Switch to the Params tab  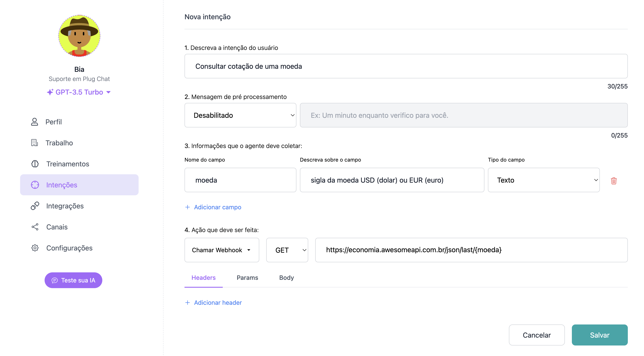click(x=247, y=278)
